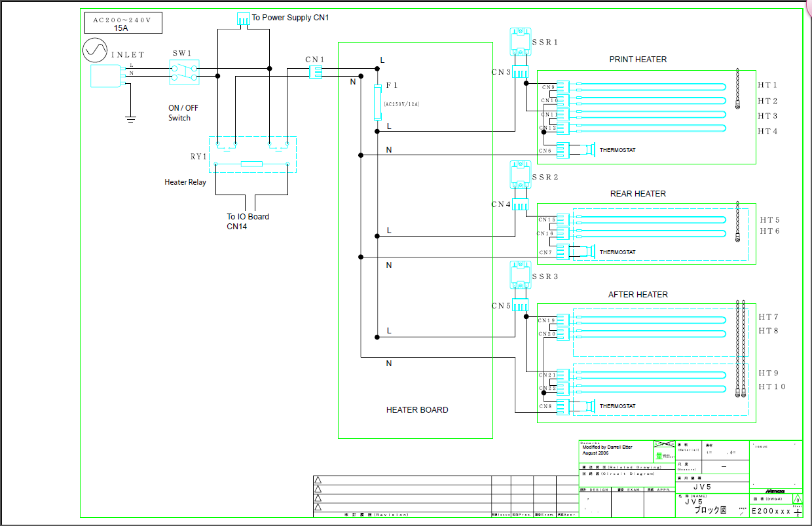This screenshot has height=526, width=812.
Task: Select the To IO Board CN14 text
Action: pyautogui.click(x=248, y=221)
